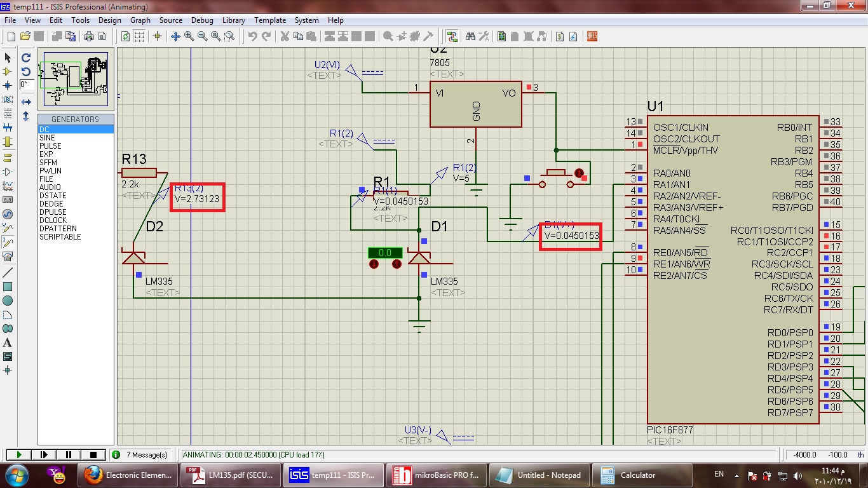Pause the running simulation
Image resolution: width=868 pixels, height=488 pixels.
tap(69, 454)
